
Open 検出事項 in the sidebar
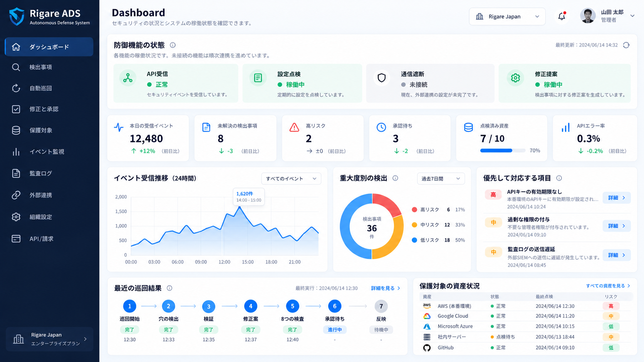(49, 67)
